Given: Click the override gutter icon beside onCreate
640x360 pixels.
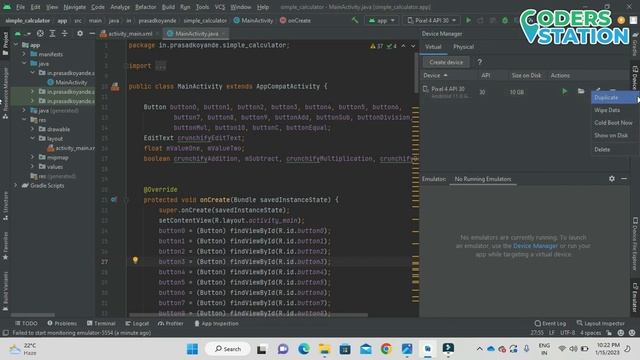Looking at the screenshot, I should tap(114, 200).
